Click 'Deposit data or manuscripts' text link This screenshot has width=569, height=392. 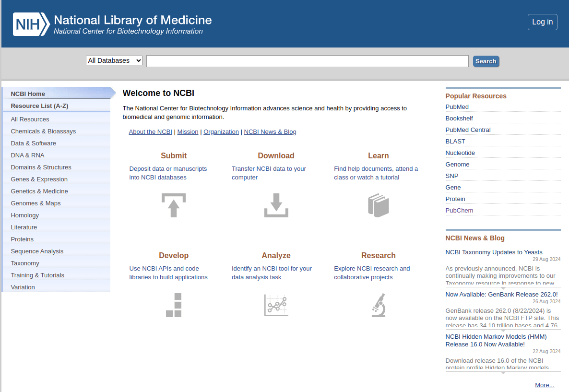pos(168,173)
